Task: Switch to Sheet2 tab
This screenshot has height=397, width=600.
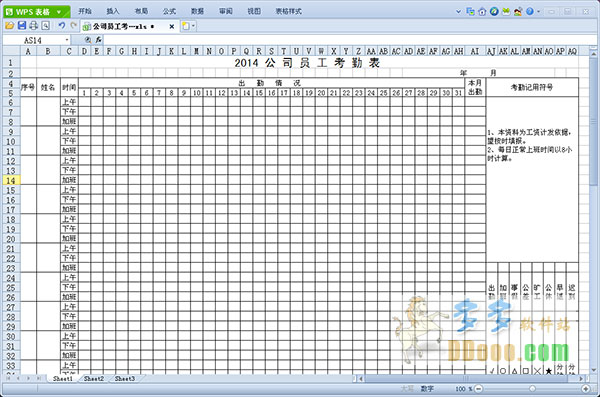Action: pyautogui.click(x=94, y=379)
